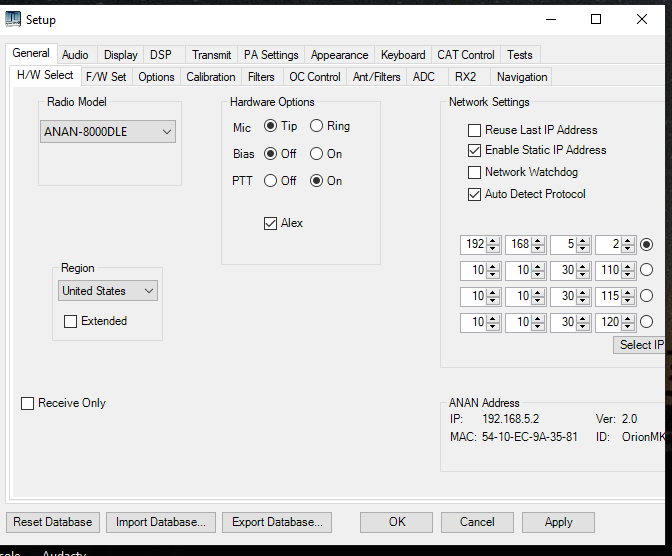The width and height of the screenshot is (672, 556).
Task: Uncheck Enable Static IP Address
Action: (474, 150)
